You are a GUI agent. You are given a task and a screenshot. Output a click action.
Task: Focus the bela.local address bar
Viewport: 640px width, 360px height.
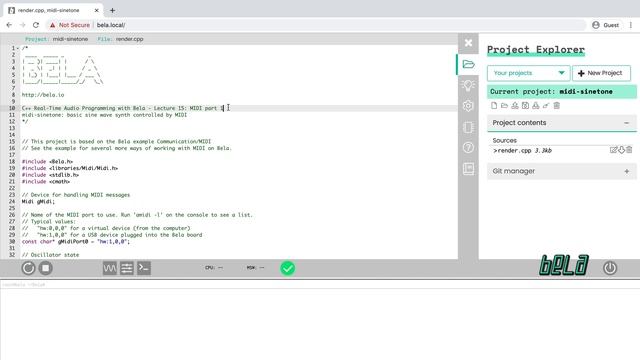316,25
